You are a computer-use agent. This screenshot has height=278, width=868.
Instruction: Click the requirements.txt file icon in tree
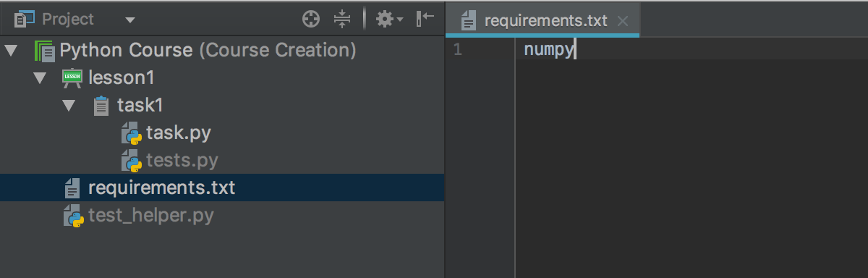pyautogui.click(x=72, y=188)
